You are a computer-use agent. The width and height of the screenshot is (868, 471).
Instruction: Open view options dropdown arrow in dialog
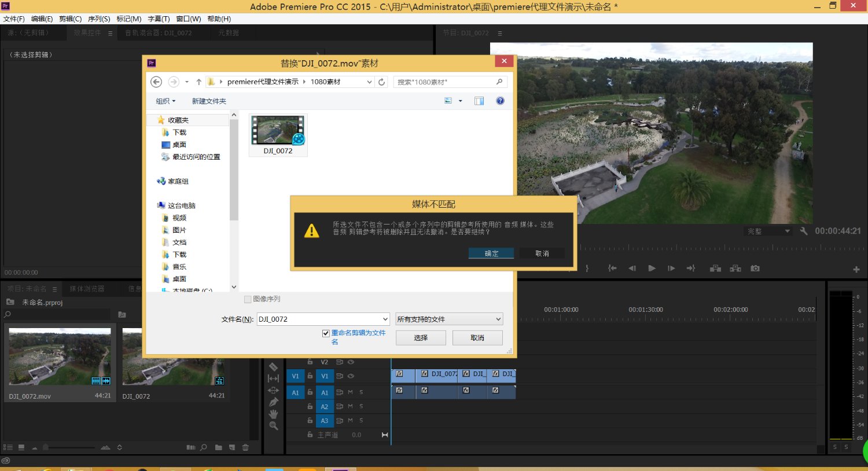[461, 101]
